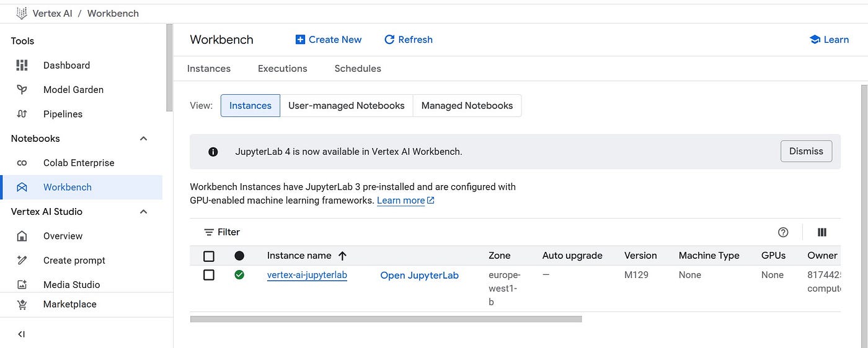Switch view to User-managed Notebooks
868x348 pixels.
[x=346, y=106]
